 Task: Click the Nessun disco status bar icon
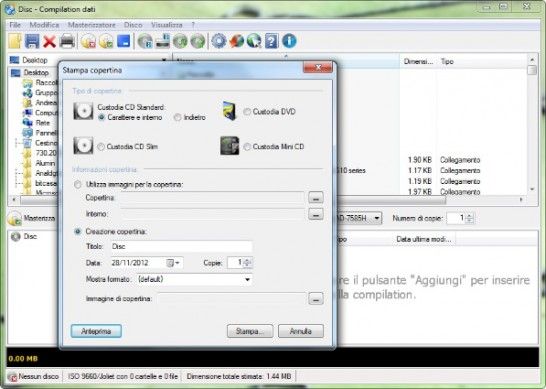click(x=13, y=376)
